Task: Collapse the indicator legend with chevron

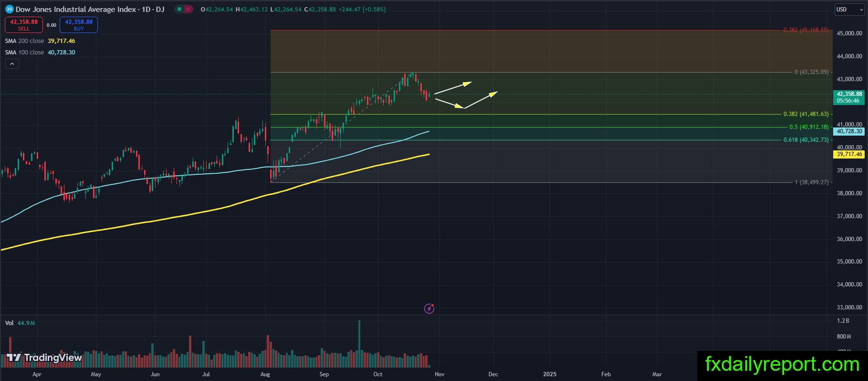Action: pos(12,64)
